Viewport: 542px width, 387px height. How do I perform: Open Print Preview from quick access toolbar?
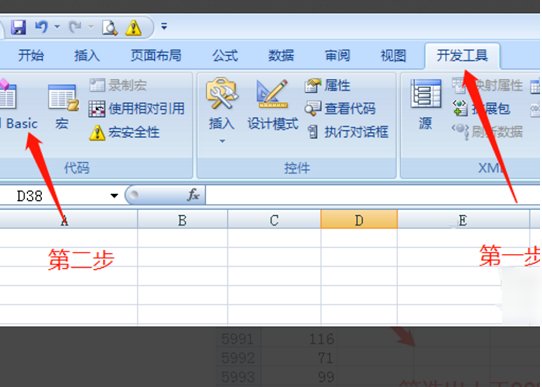[x=110, y=28]
